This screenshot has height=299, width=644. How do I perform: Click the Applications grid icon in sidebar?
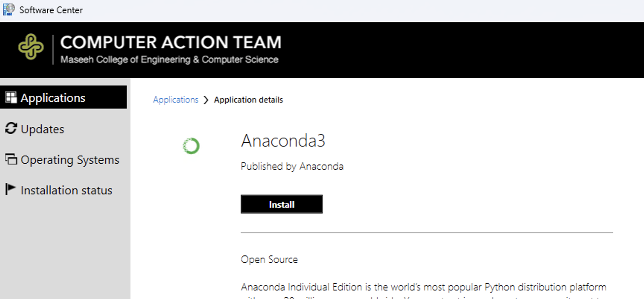coord(11,98)
